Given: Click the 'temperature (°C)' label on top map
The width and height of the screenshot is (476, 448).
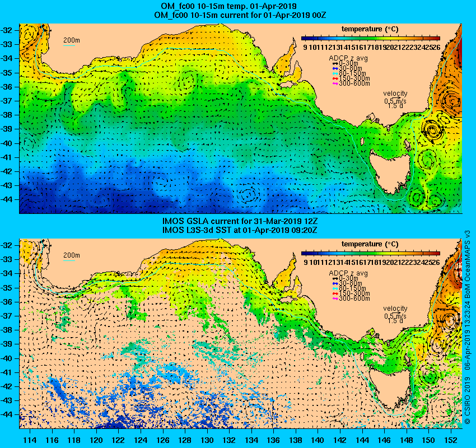Looking at the screenshot, I should coord(370,30).
